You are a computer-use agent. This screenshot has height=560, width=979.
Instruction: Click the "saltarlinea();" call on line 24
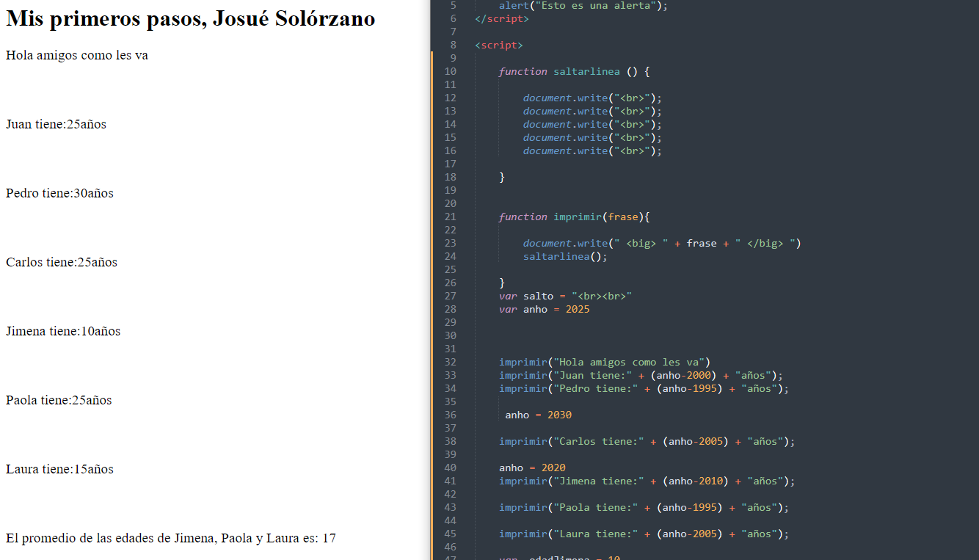pyautogui.click(x=566, y=256)
